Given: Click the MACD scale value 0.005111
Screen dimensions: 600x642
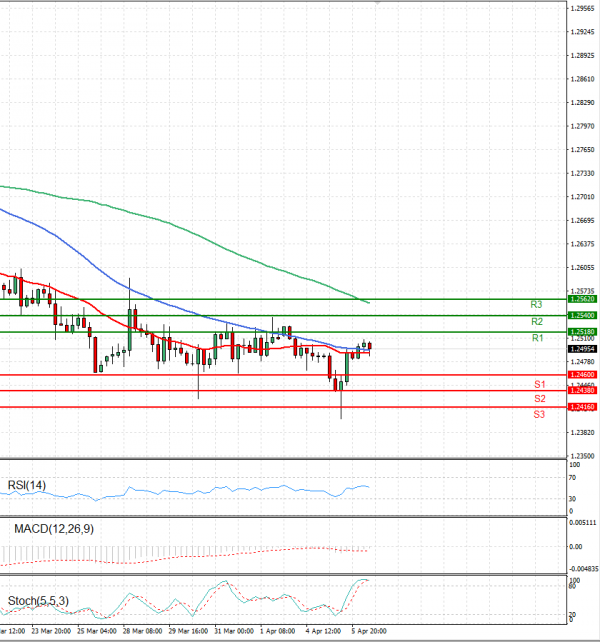Looking at the screenshot, I should pos(582,523).
